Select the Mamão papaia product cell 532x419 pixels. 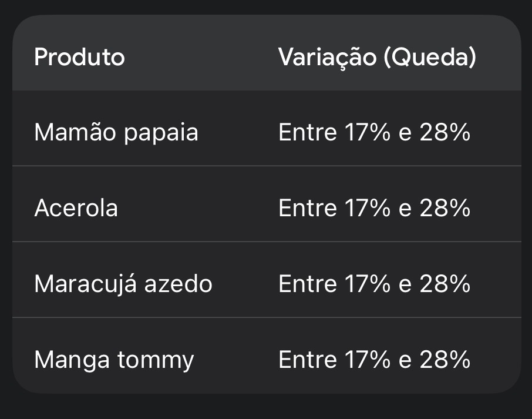(x=116, y=133)
